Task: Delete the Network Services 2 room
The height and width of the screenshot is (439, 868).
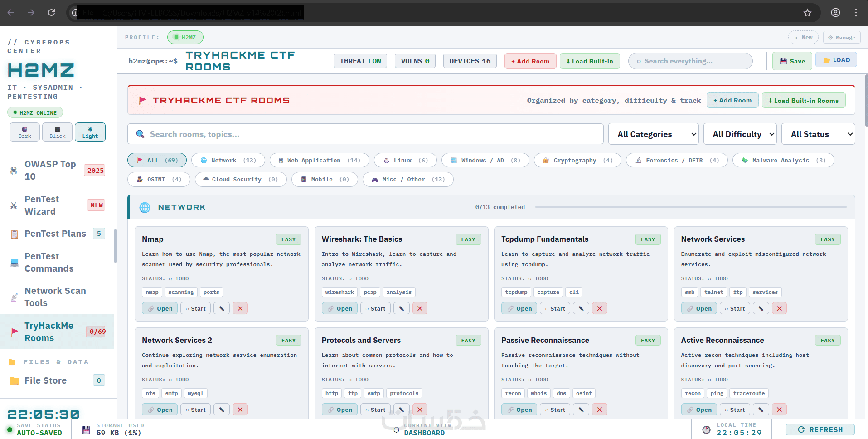Action: [240, 410]
